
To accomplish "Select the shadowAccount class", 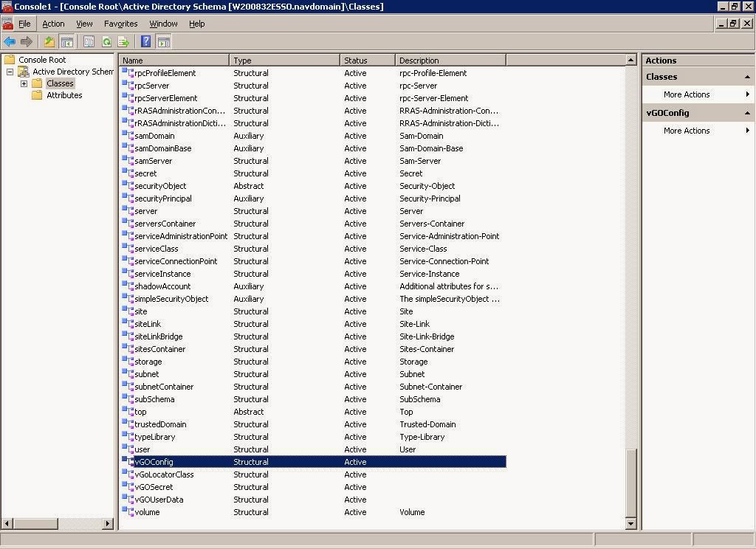I will (x=313, y=286).
